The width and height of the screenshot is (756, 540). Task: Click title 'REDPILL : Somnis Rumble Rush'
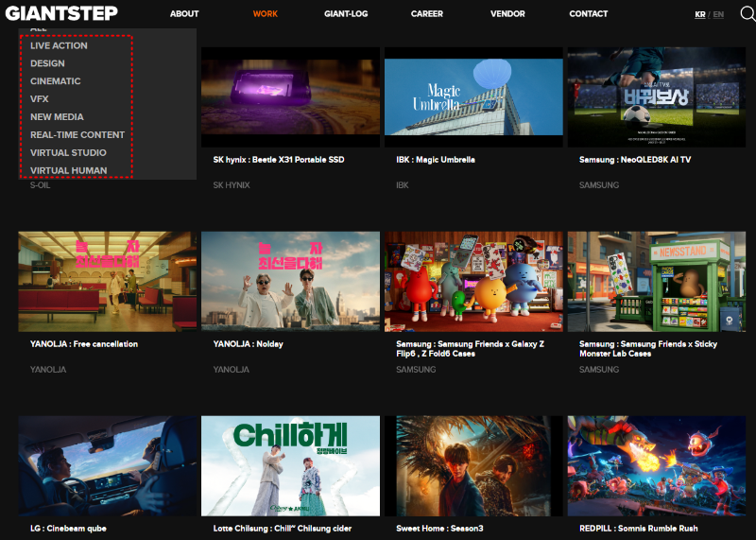[x=639, y=529]
